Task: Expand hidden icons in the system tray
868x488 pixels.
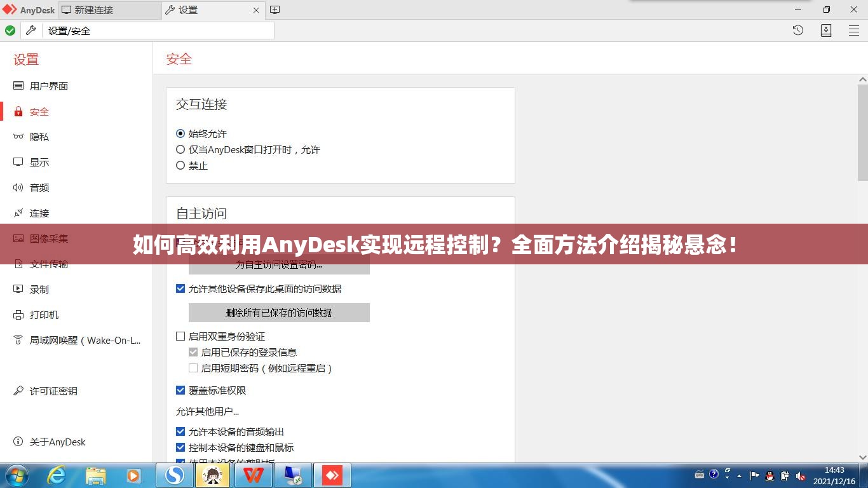Action: point(740,475)
